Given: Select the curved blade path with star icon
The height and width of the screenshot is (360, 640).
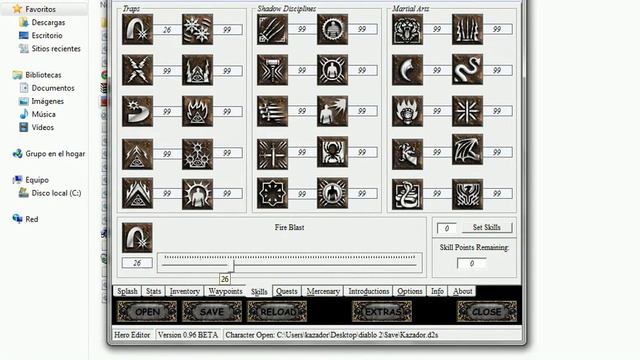Looking at the screenshot, I should [138, 111].
